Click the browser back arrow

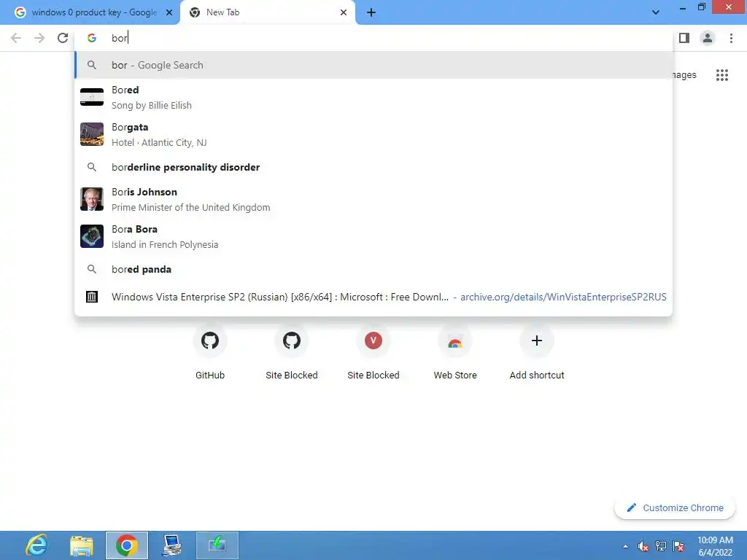tap(16, 38)
